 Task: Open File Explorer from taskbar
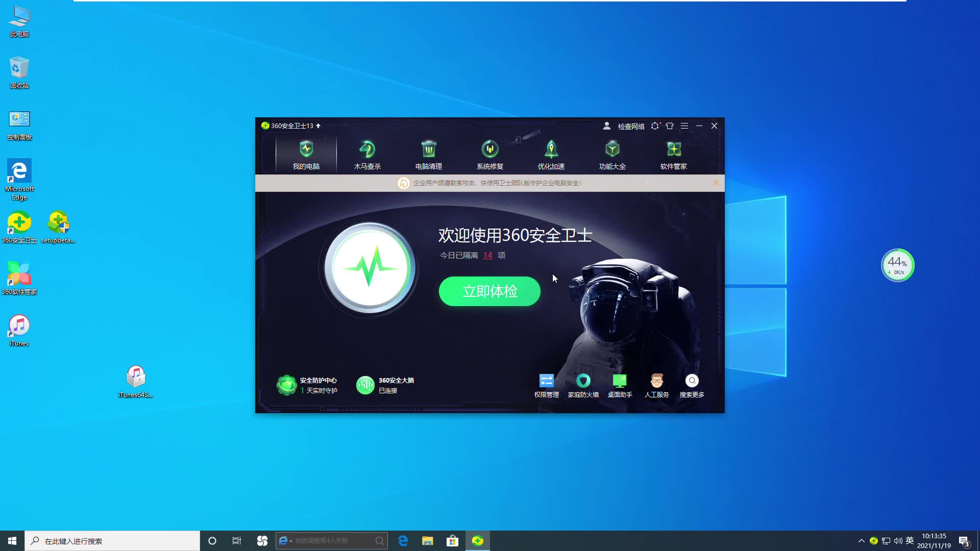point(428,541)
